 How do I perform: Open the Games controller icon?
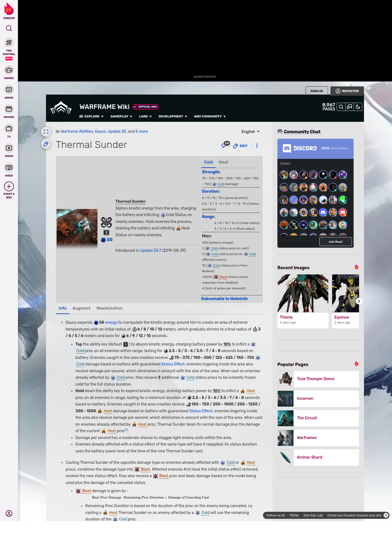(x=9, y=70)
